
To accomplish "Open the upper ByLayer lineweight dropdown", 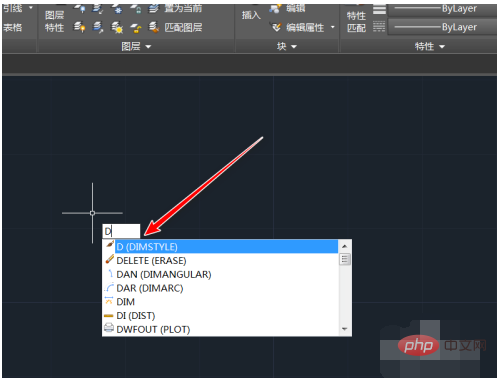I will [443, 9].
